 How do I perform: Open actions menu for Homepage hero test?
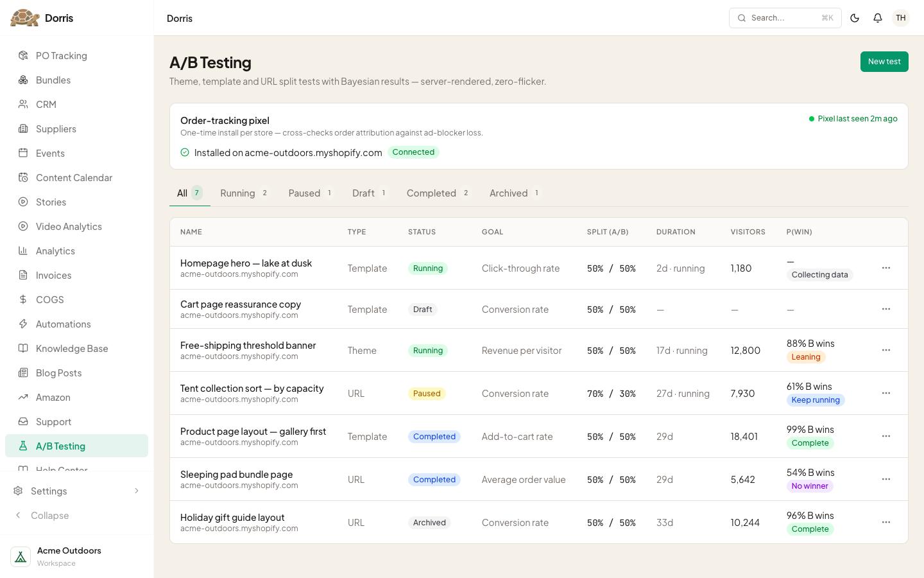(886, 268)
